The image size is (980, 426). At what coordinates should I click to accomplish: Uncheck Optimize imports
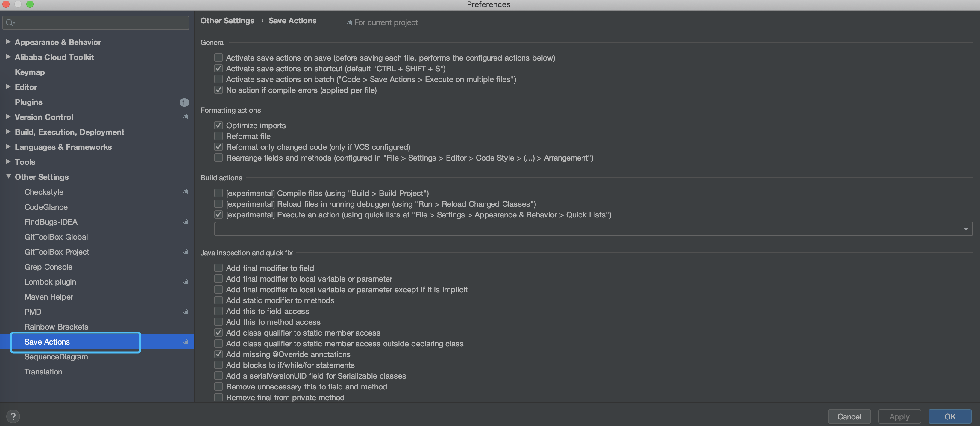[219, 125]
